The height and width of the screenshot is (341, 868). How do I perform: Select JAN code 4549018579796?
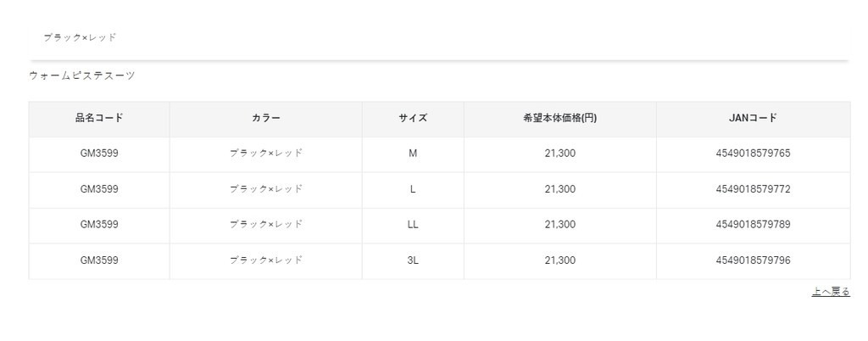pyautogui.click(x=753, y=260)
